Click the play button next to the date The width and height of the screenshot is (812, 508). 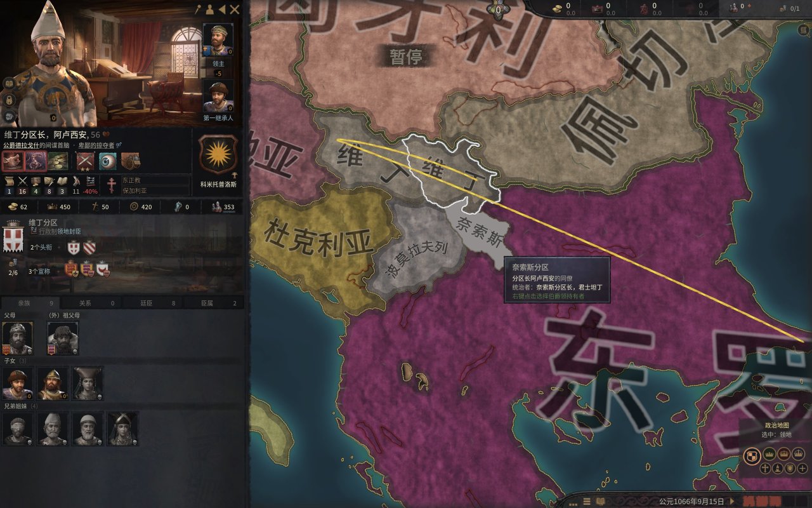pos(733,501)
